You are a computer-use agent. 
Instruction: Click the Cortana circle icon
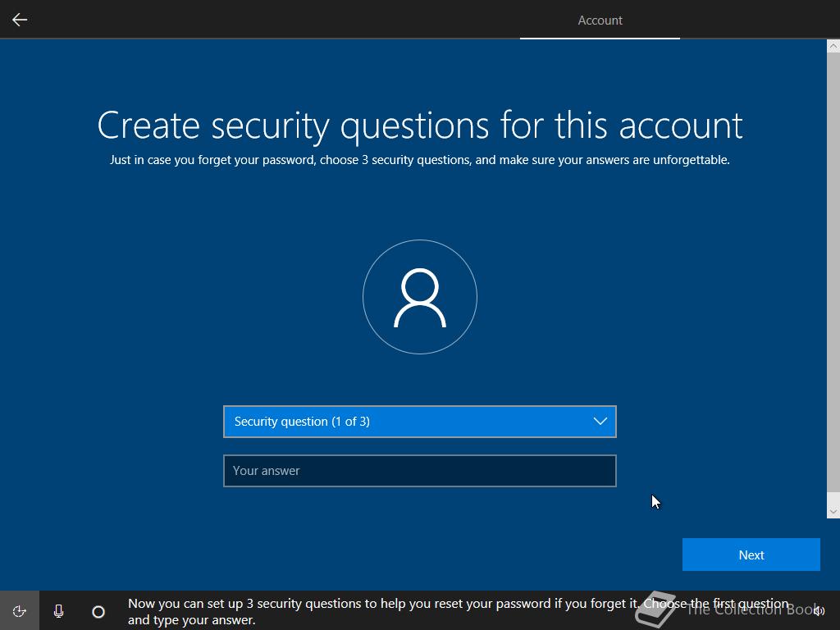click(98, 611)
